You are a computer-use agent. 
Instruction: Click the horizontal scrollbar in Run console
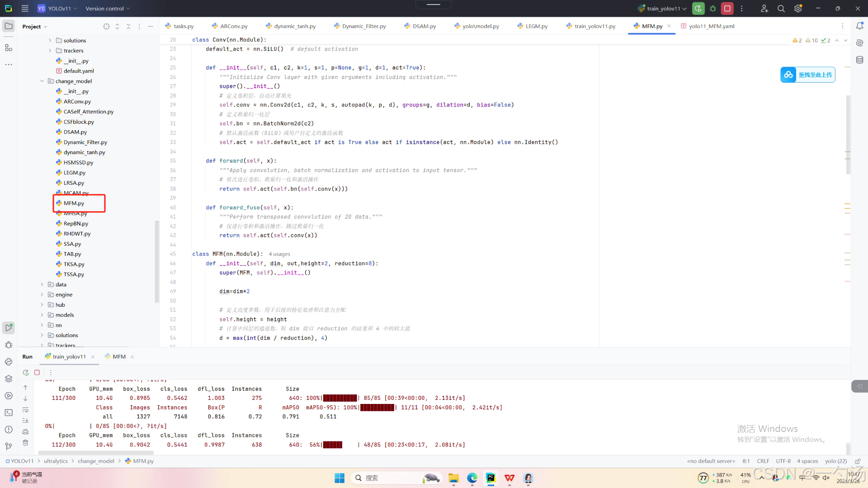(x=96, y=452)
